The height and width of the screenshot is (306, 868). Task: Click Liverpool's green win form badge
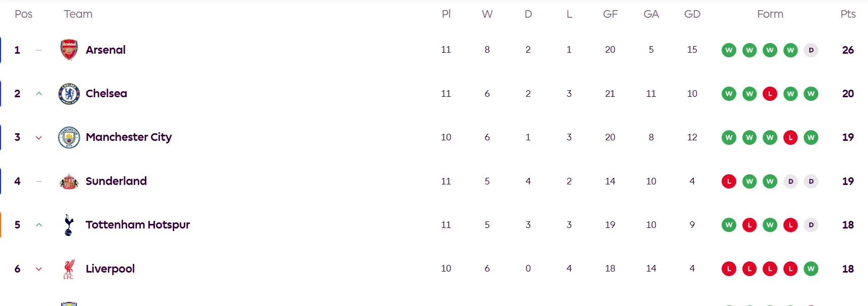tap(811, 269)
